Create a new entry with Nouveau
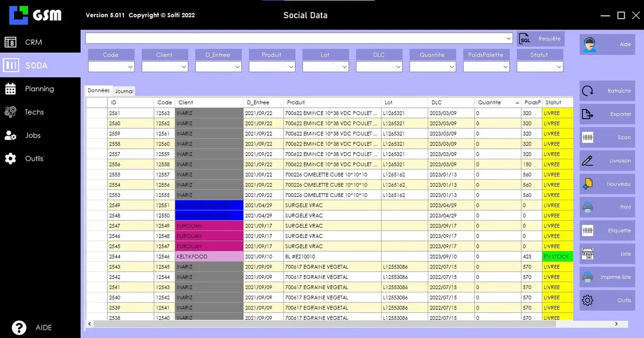This screenshot has width=644, height=338. point(588,184)
